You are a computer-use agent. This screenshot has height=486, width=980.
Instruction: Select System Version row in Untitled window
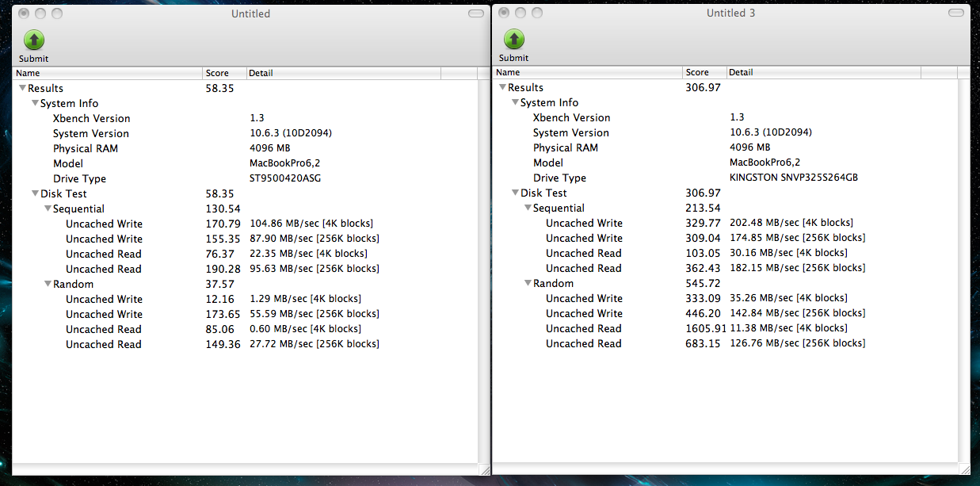coord(246,134)
